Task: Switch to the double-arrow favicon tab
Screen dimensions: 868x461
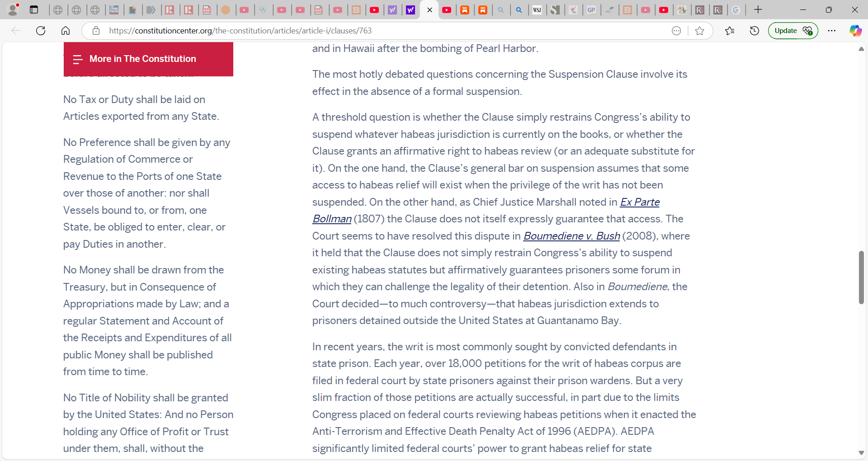Action: pos(151,10)
